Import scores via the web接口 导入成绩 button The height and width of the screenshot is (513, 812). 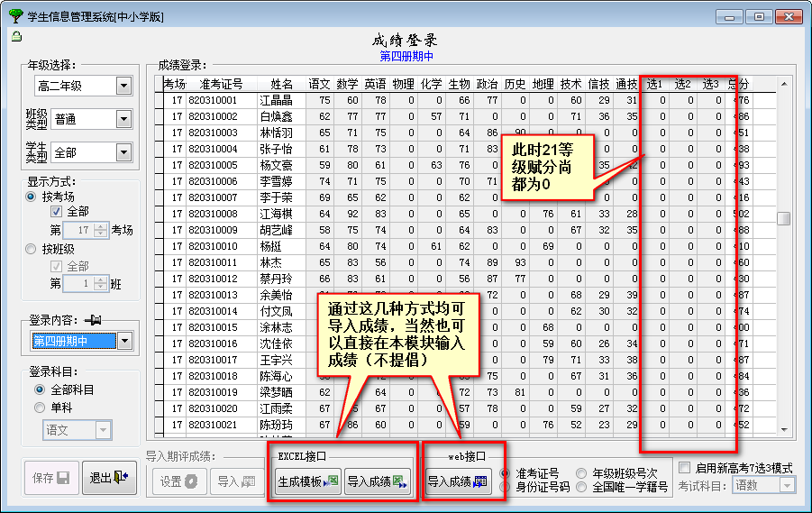457,481
